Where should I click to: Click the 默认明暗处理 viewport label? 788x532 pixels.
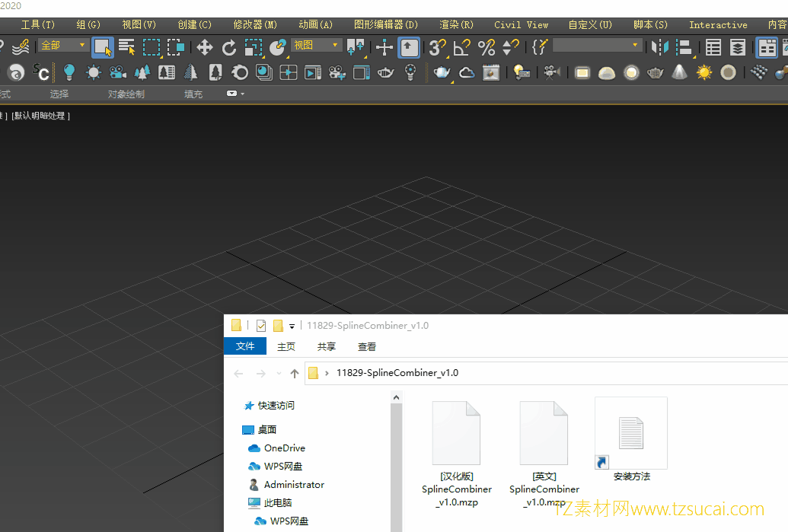click(x=40, y=116)
